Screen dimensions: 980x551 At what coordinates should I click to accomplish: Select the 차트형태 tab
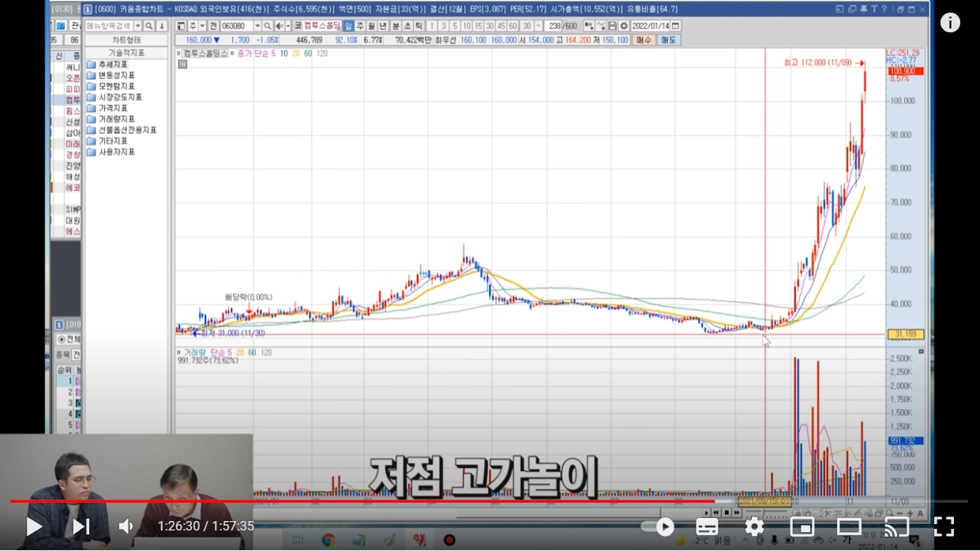click(126, 39)
